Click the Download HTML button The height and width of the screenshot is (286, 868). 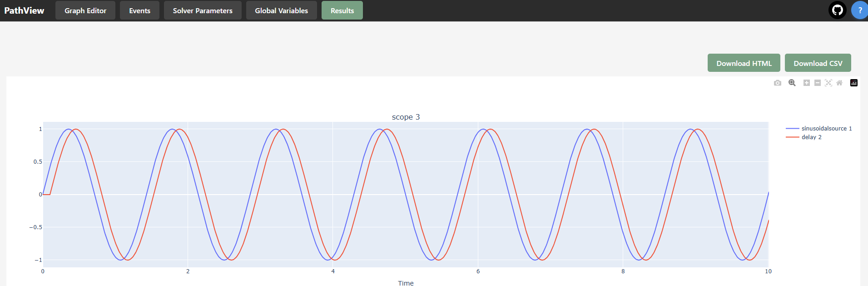pos(744,63)
